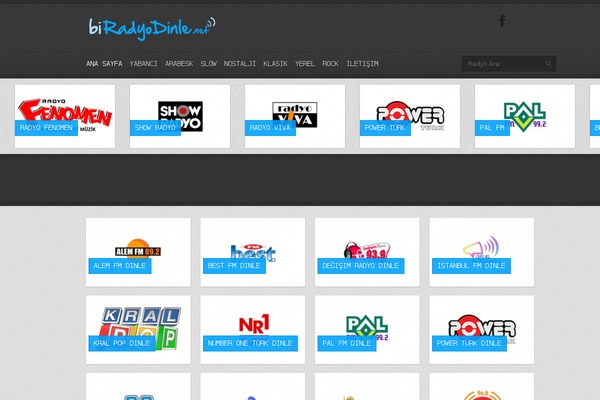Open Number One Türk Dinle link
The width and height of the screenshot is (600, 400).
pyautogui.click(x=250, y=343)
